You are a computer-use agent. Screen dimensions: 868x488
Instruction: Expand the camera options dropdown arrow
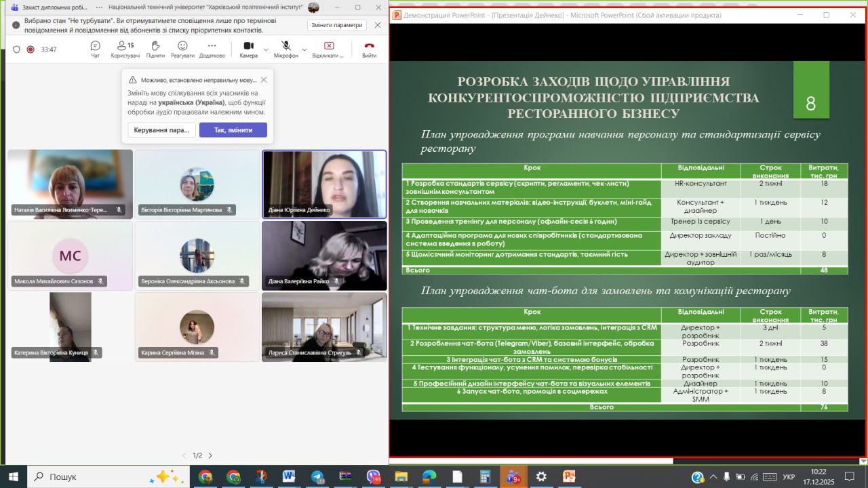[x=266, y=49]
